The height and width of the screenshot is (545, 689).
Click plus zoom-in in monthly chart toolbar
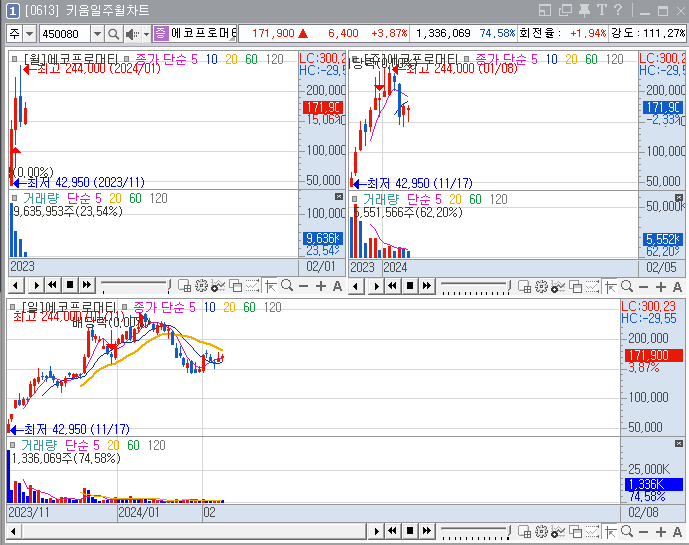coord(321,287)
